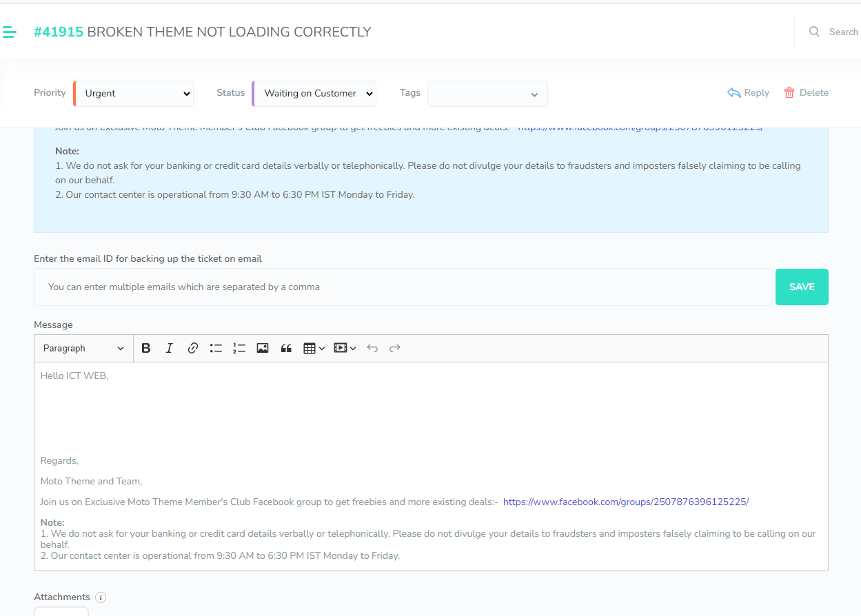Open the Paragraph style dropdown

[x=83, y=348]
